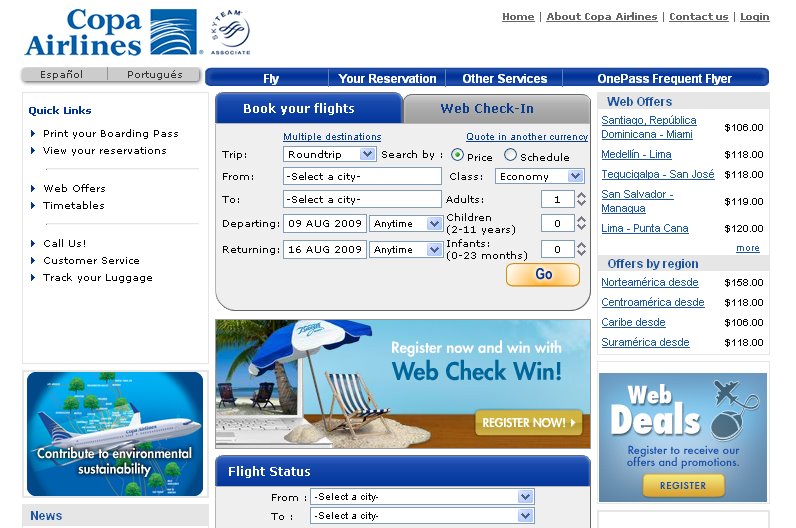Switch to the Web Check-In tab
The image size is (796, 528).
[497, 108]
